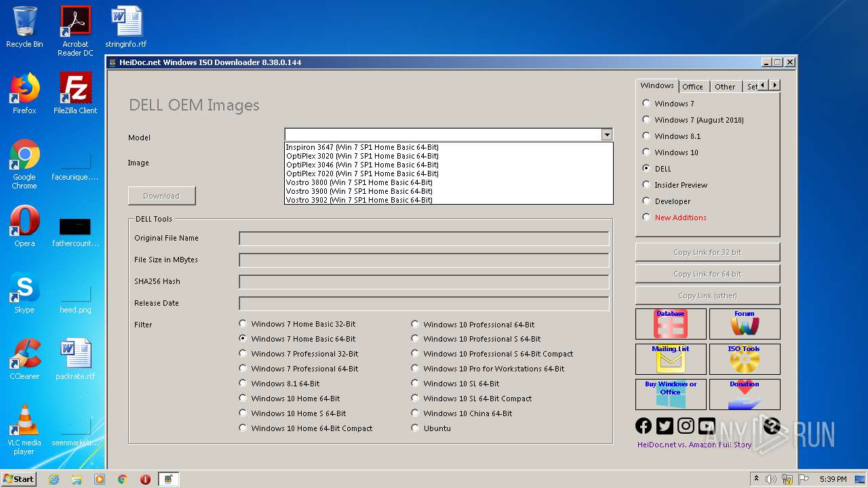Open the Database icon button
The image size is (868, 488).
(671, 324)
